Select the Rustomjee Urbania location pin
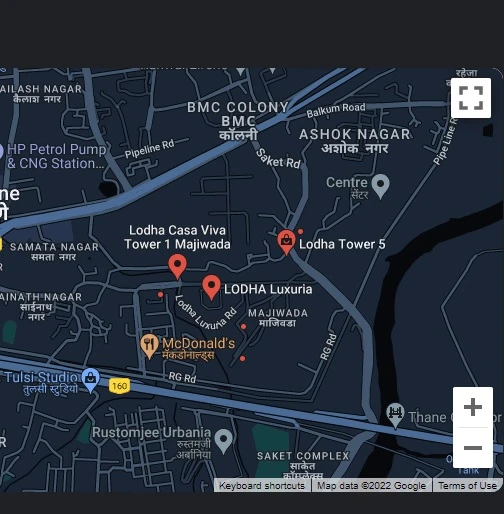Image resolution: width=504 pixels, height=514 pixels. pos(223,441)
